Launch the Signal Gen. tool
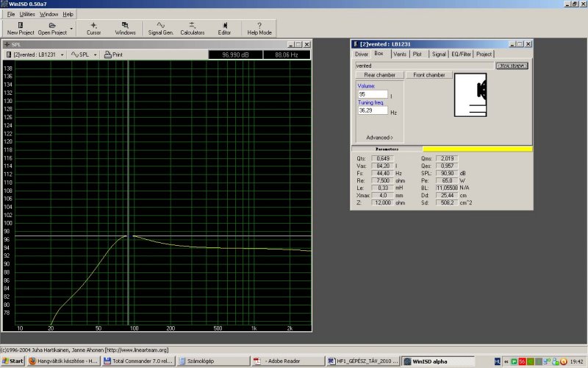Screen dimensions: 588x368 tap(160, 28)
